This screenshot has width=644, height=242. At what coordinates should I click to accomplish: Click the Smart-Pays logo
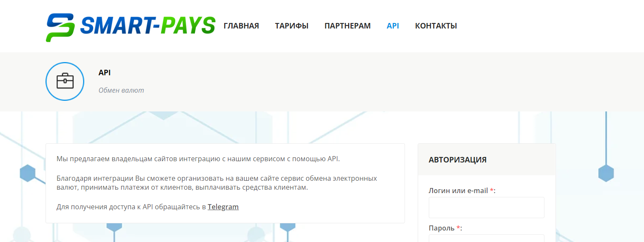click(131, 27)
